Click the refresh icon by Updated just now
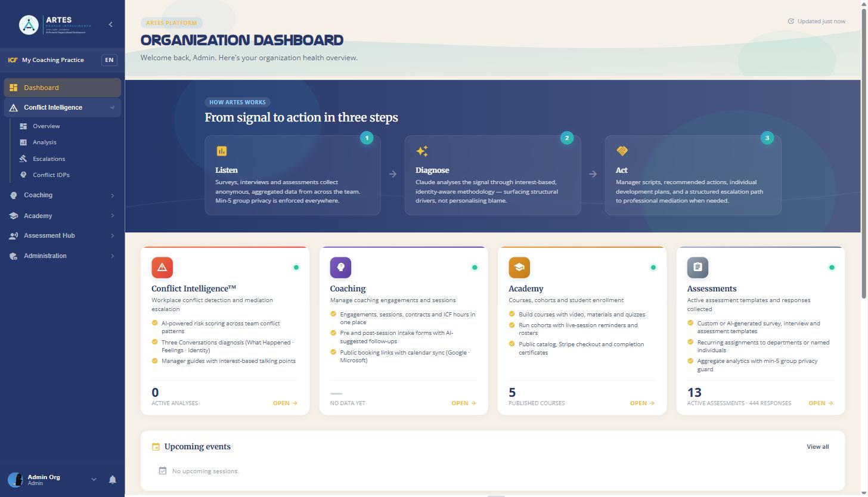The height and width of the screenshot is (497, 868). [791, 21]
